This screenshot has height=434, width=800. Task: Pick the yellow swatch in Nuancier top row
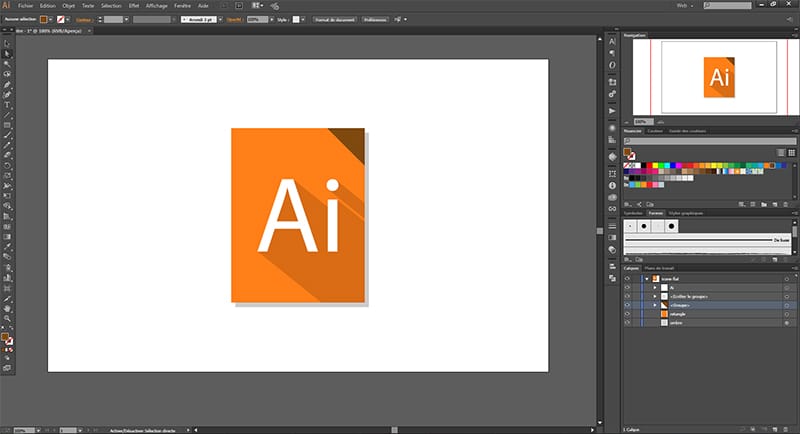click(x=655, y=166)
